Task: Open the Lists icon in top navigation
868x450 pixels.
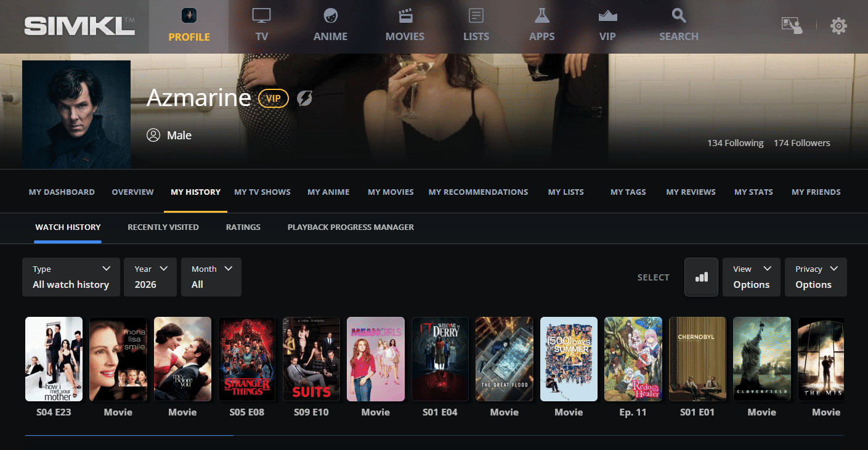Action: 476,16
